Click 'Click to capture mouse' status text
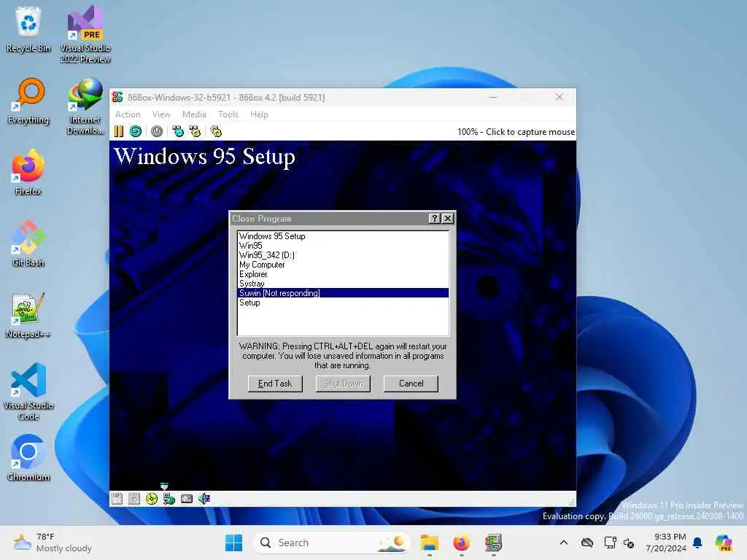Screen dimensions: 747x560 point(530,132)
